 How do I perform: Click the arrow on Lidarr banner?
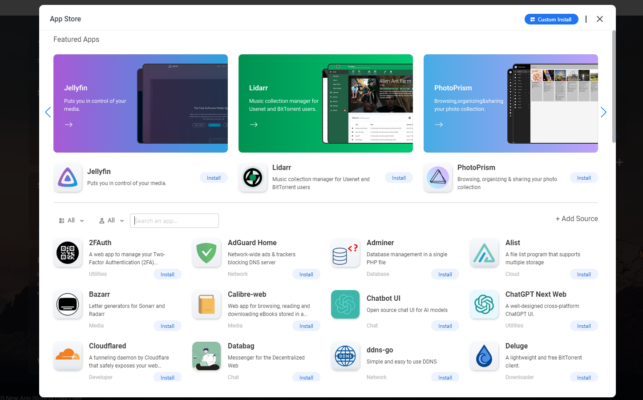pyautogui.click(x=253, y=124)
